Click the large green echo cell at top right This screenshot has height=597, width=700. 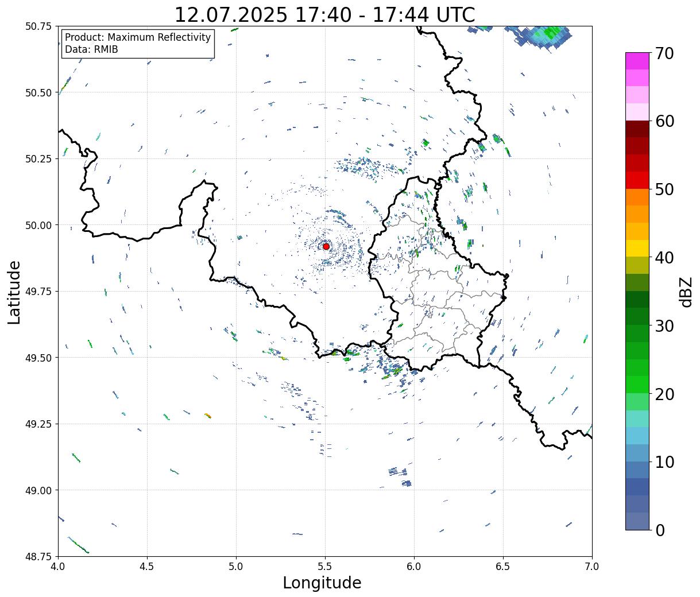point(543,37)
